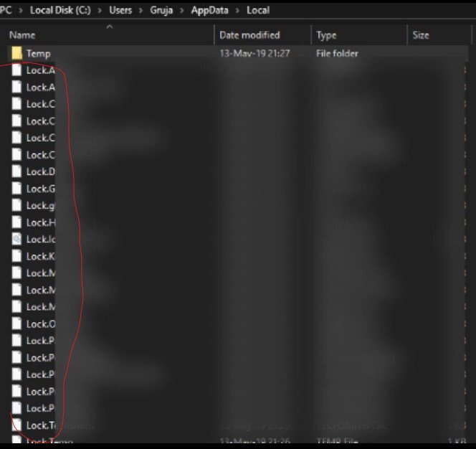Select the Lock.T file icon
This screenshot has width=476, height=449.
pos(16,425)
